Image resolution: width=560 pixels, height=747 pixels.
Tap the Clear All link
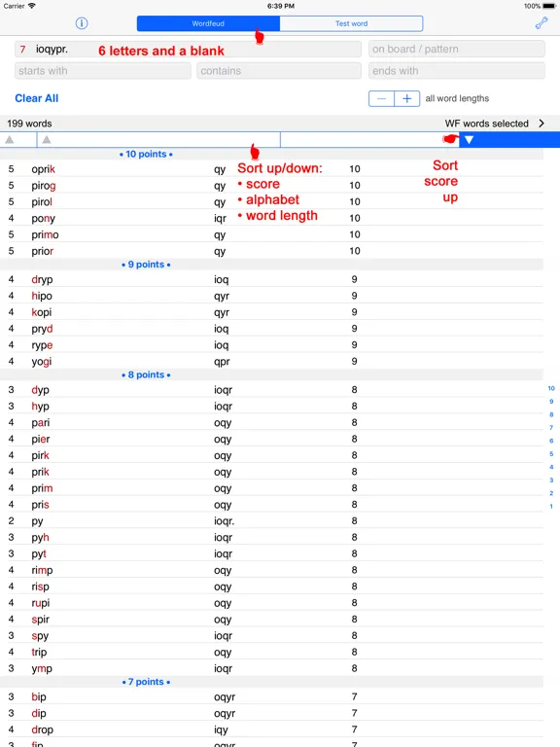[37, 98]
